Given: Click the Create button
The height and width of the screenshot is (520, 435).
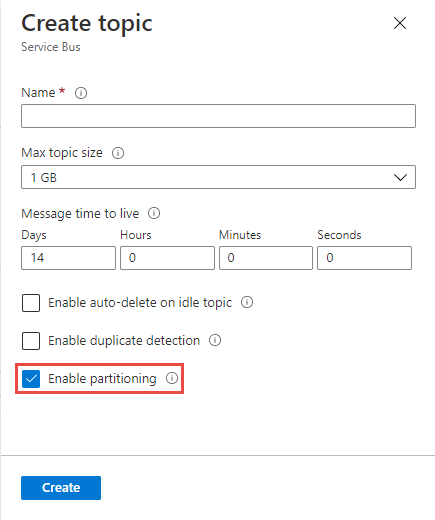Looking at the screenshot, I should point(61,488).
